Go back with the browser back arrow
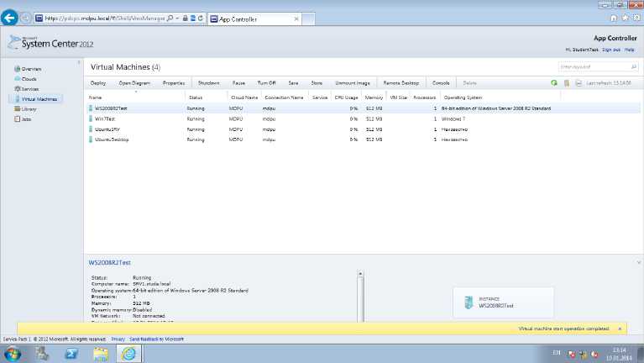Screen dimensions: 644x363 click(9, 18)
